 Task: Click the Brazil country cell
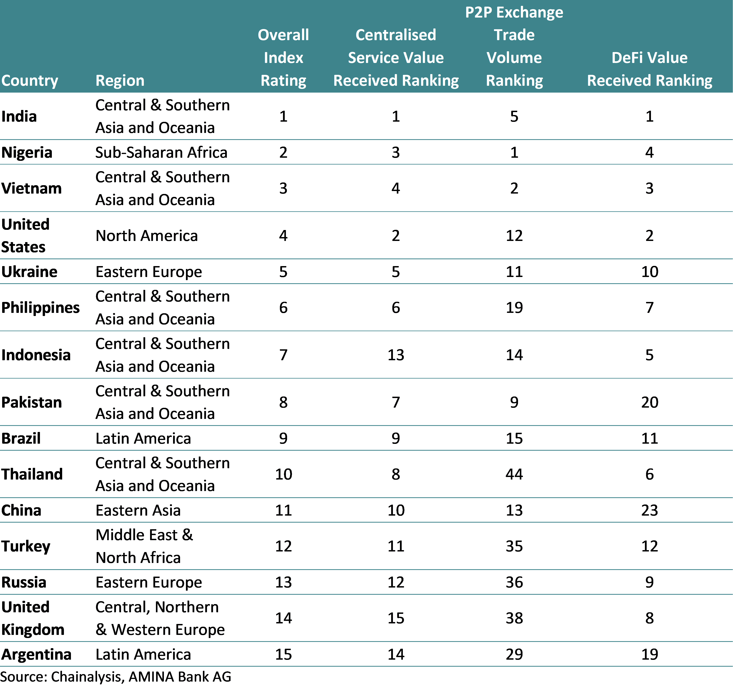click(20, 438)
